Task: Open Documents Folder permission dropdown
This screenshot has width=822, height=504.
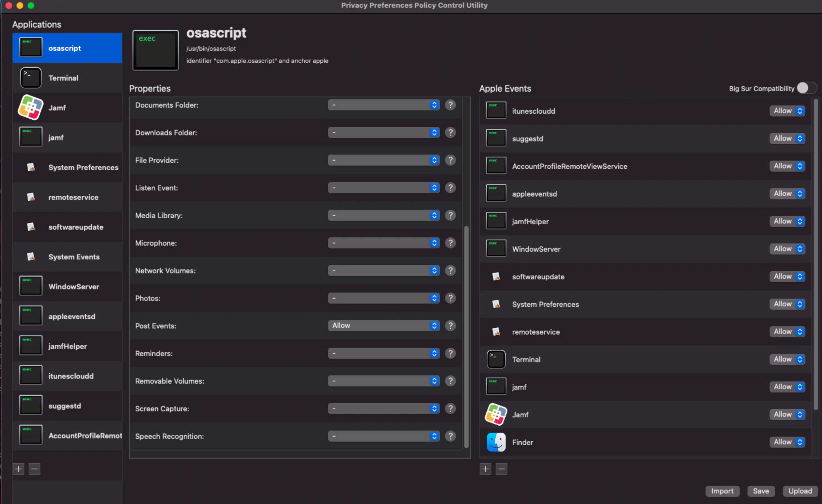Action: (383, 105)
